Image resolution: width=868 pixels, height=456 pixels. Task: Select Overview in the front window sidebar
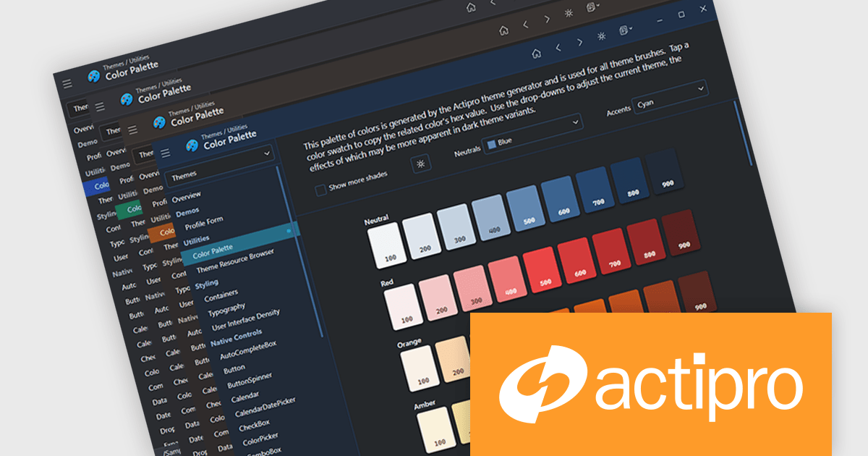click(x=187, y=196)
